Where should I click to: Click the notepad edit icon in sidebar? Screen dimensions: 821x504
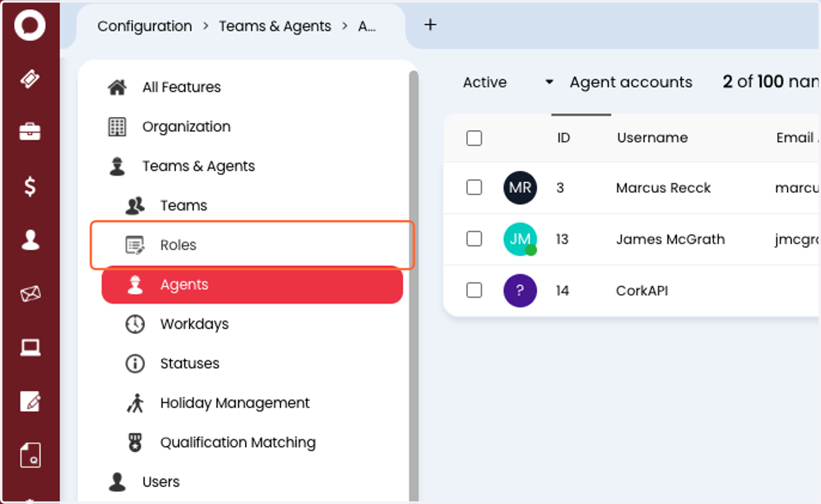tap(30, 401)
